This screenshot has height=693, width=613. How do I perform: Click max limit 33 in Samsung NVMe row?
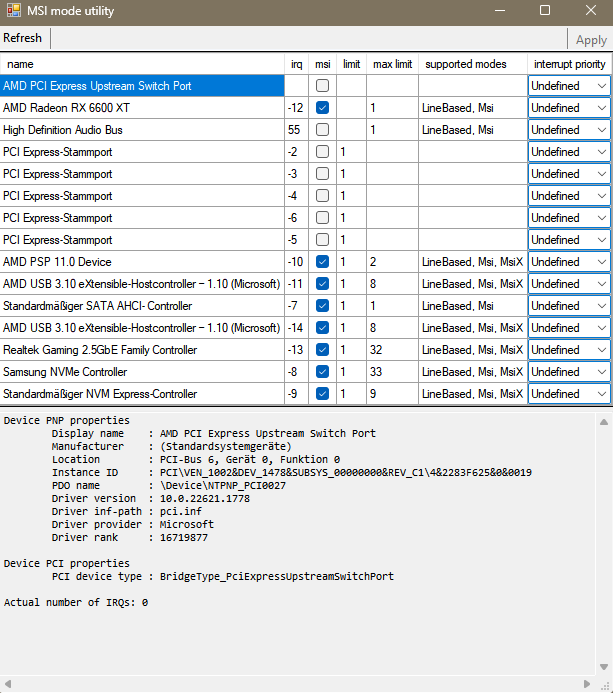coord(392,372)
